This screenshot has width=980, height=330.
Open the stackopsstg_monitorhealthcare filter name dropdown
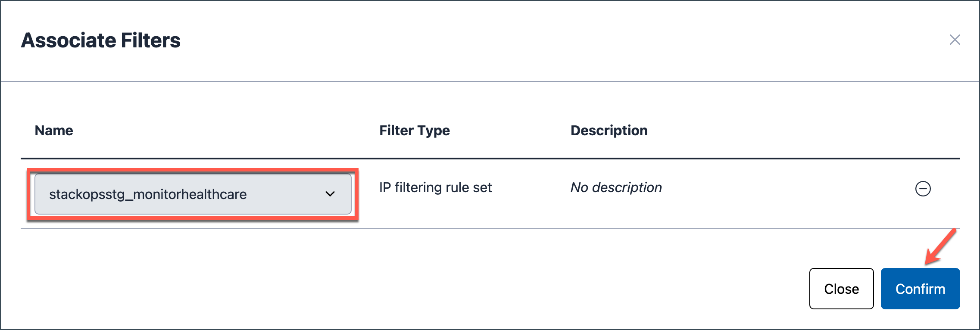click(192, 194)
